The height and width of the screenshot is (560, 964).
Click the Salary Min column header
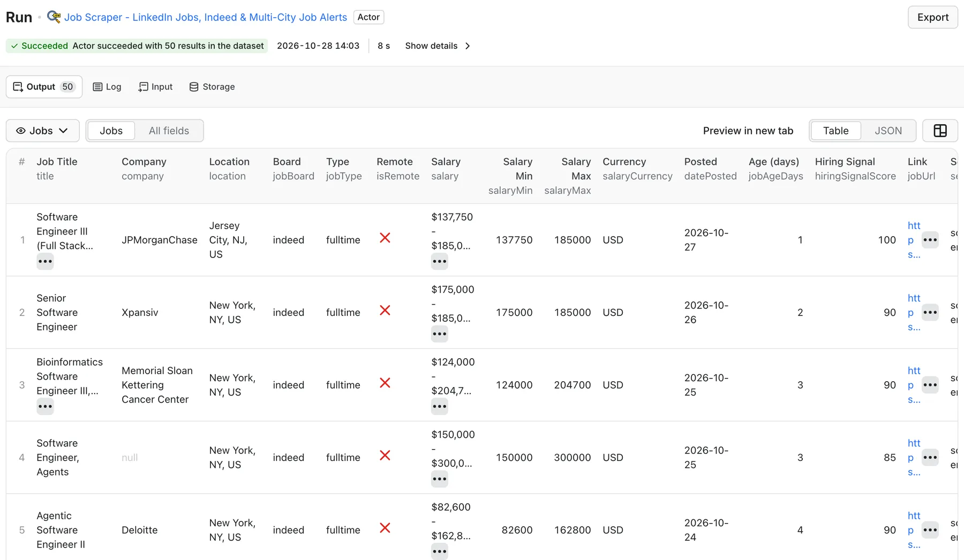510,176
